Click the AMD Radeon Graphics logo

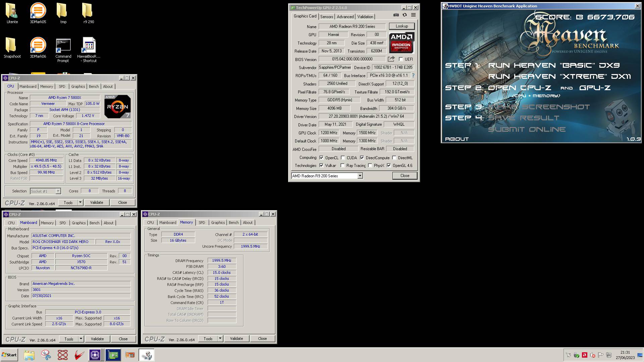[x=401, y=43]
